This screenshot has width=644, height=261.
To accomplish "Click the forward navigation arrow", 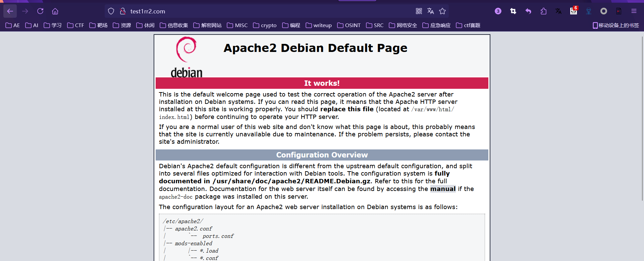I will 25,11.
